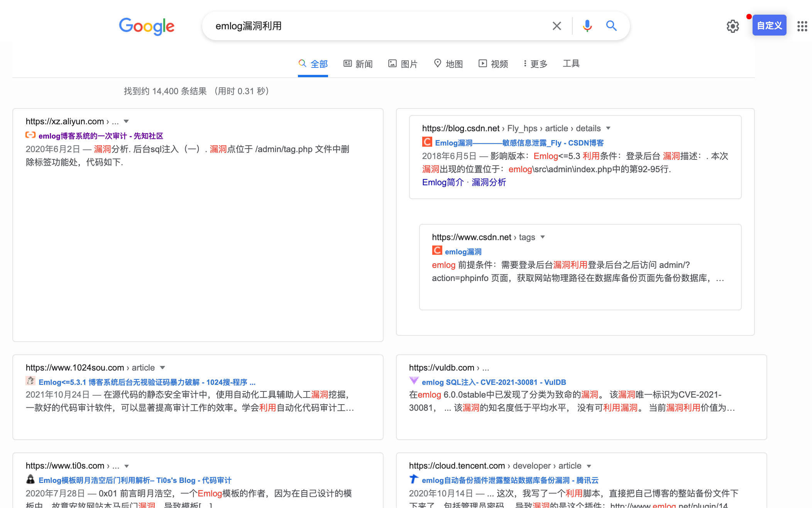812x508 pixels.
Task: Click the 自定义 customize button
Action: point(769,25)
